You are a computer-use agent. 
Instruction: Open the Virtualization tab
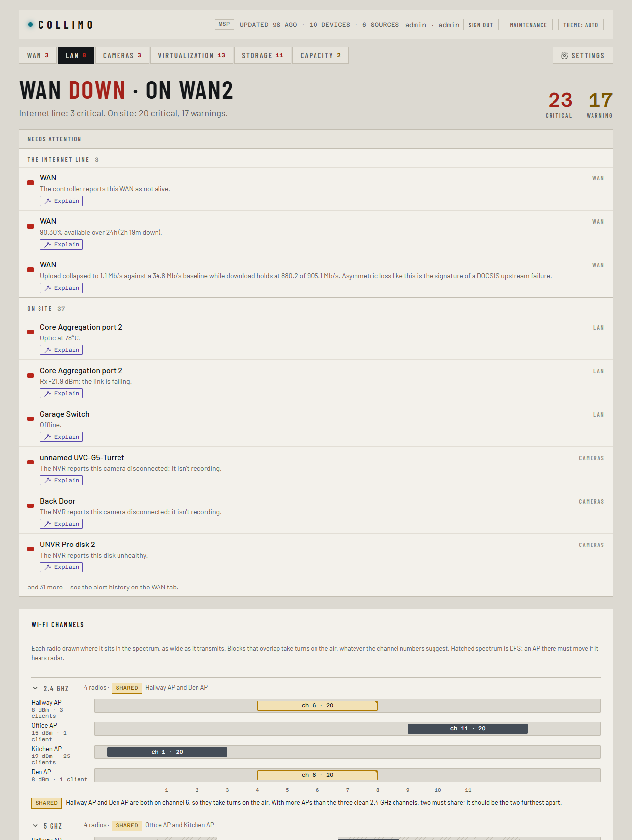pyautogui.click(x=192, y=55)
